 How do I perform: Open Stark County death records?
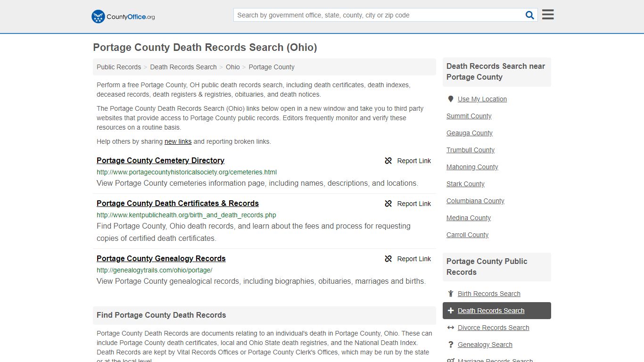click(465, 184)
